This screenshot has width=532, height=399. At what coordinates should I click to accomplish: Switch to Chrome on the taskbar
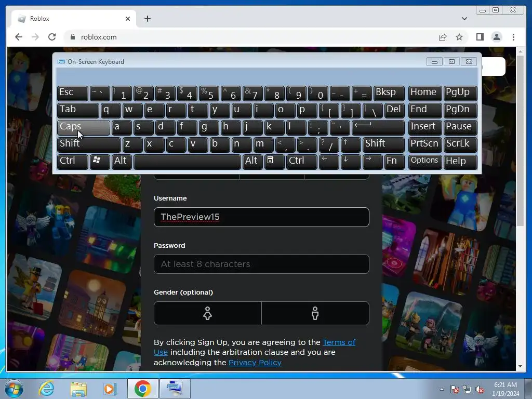click(x=142, y=389)
